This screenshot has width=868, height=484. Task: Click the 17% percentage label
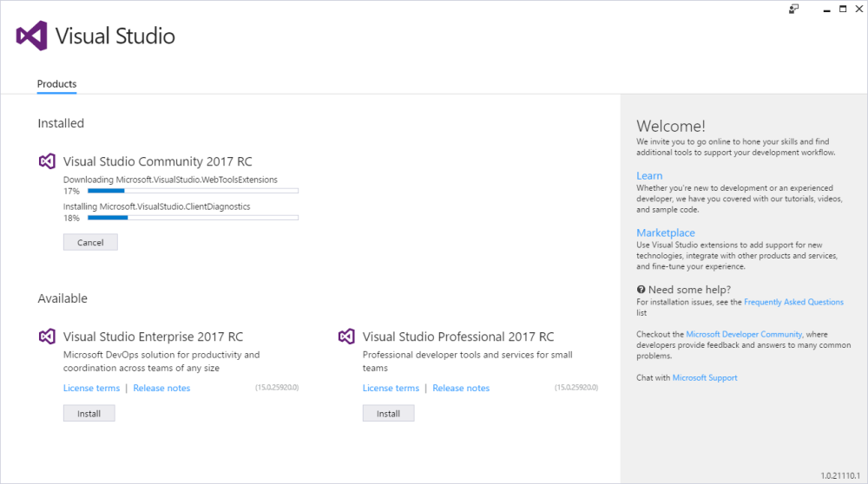point(71,192)
